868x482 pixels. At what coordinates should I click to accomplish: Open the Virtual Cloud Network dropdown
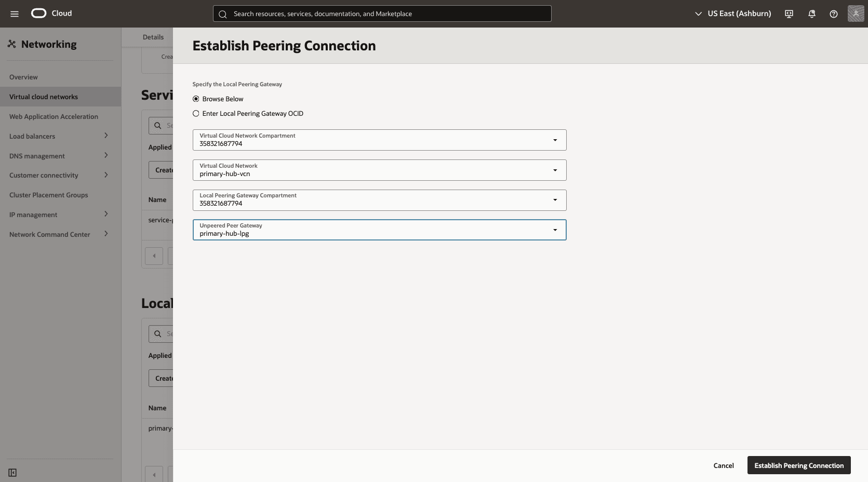555,170
